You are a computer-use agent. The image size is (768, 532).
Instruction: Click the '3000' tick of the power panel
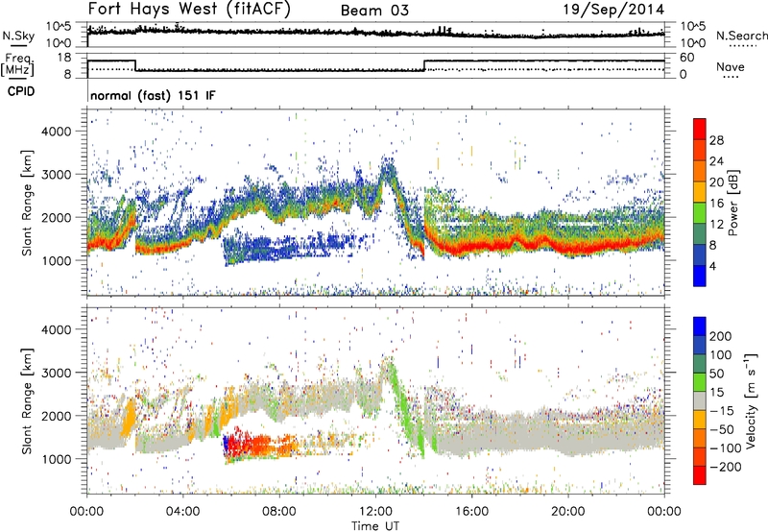point(56,175)
